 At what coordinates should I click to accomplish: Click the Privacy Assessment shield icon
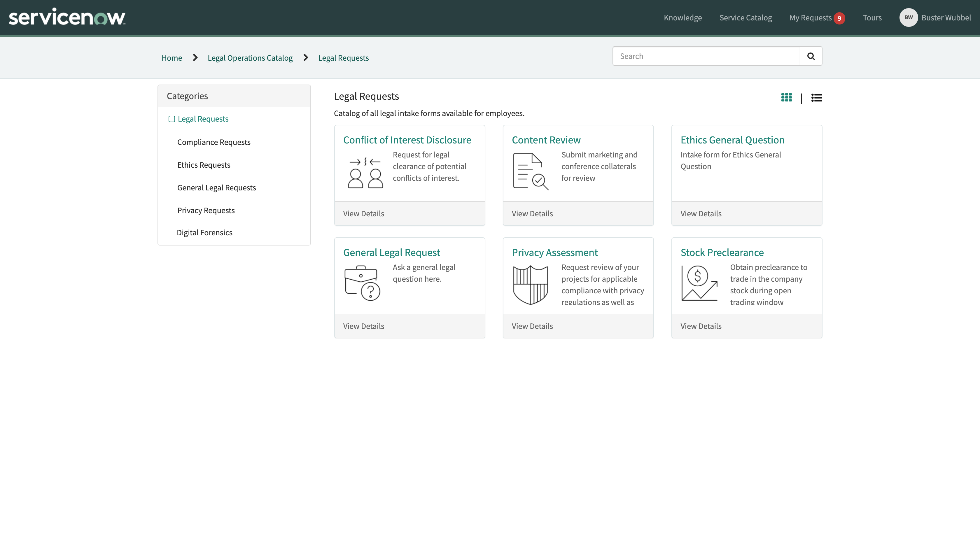point(530,285)
